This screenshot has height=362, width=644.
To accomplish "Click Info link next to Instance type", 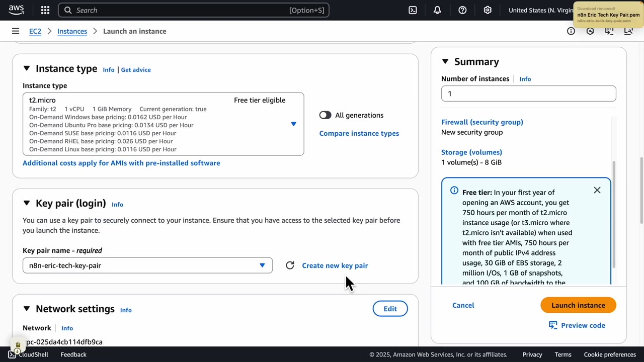I will 109,70.
